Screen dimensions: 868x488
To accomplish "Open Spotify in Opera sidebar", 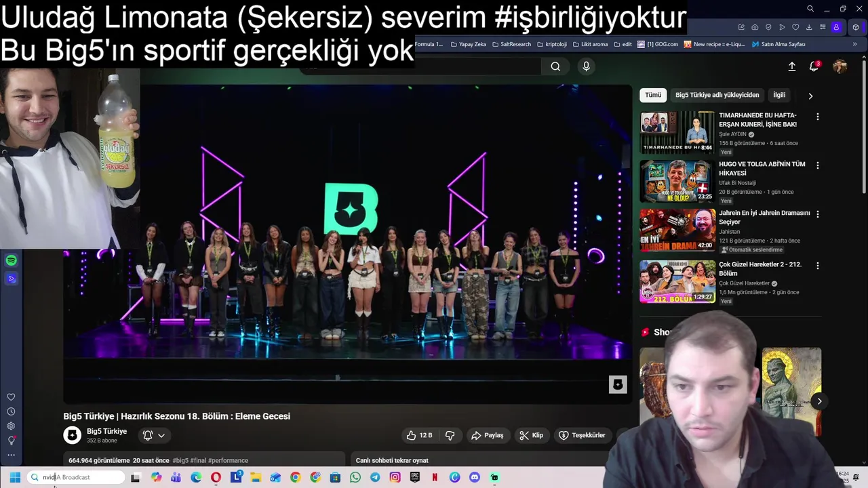I will click(x=11, y=260).
